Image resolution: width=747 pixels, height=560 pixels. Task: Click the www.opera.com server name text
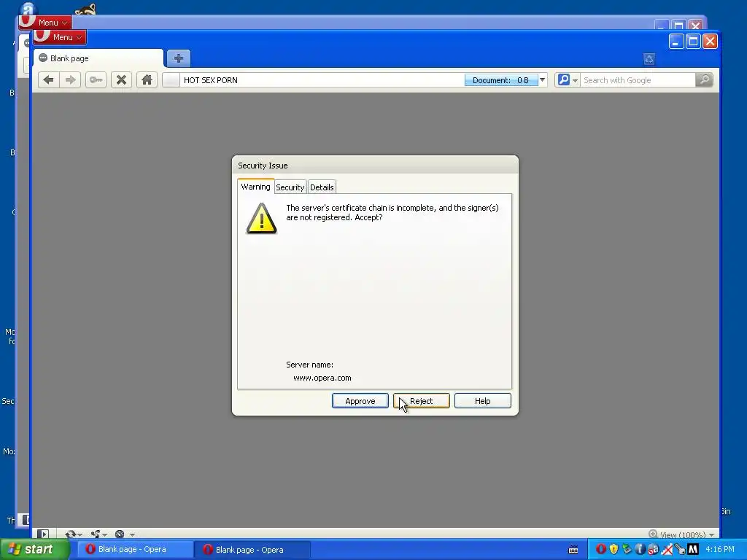tap(322, 378)
